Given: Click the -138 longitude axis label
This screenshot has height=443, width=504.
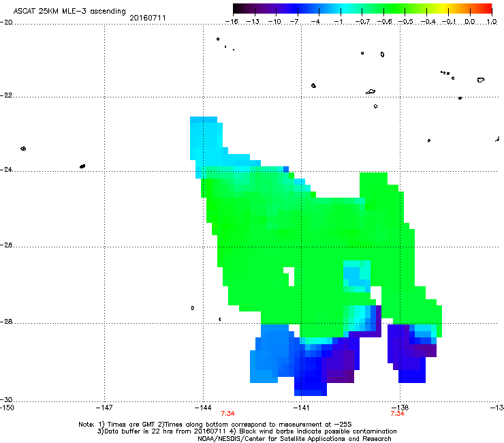Looking at the screenshot, I should pos(400,408).
